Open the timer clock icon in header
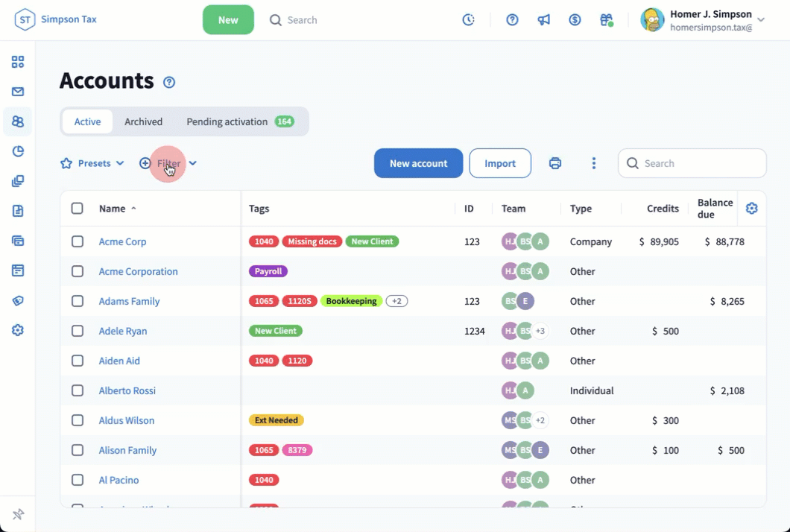Image resolution: width=790 pixels, height=532 pixels. tap(468, 20)
